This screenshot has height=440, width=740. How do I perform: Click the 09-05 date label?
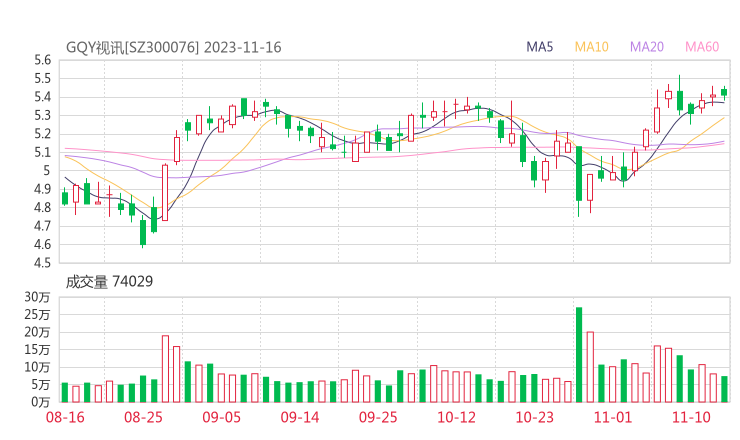coord(221,417)
